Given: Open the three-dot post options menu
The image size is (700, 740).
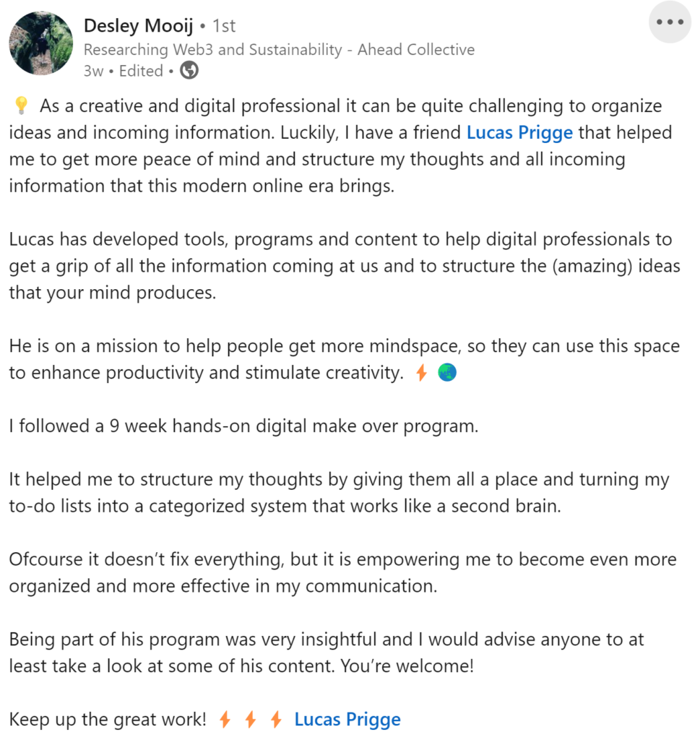Looking at the screenshot, I should (670, 22).
